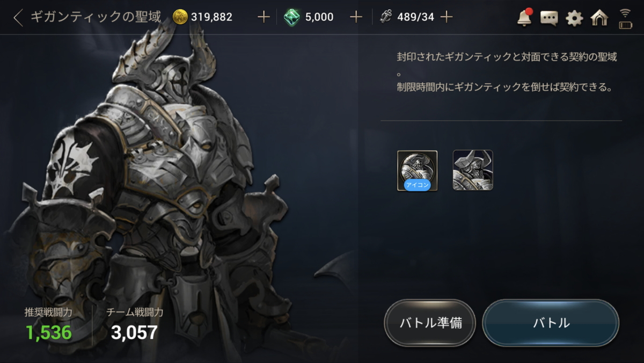Refill stamina with the plus after 489/34
The image size is (644, 363).
(x=446, y=17)
